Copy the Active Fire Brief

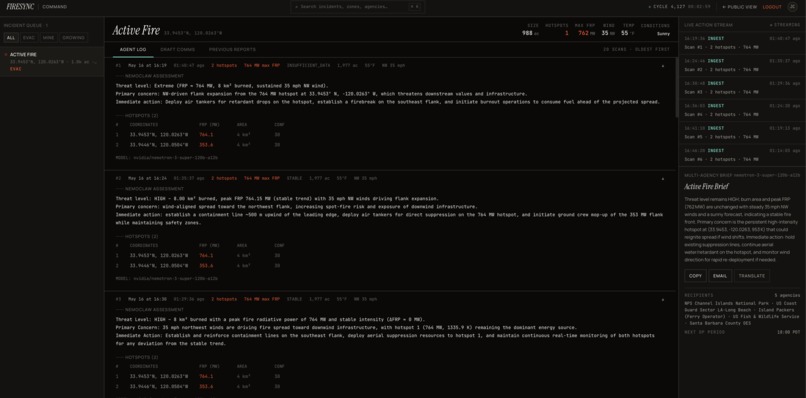click(x=695, y=276)
